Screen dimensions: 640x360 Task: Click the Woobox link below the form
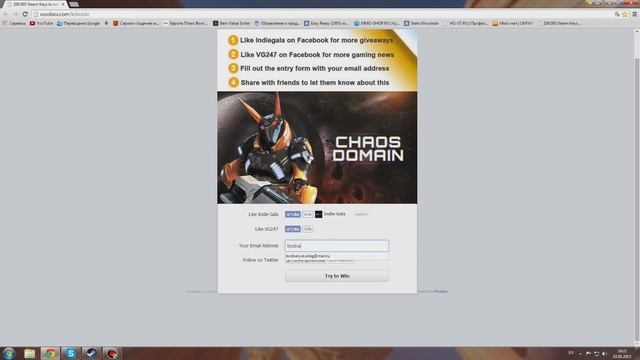[x=441, y=291]
